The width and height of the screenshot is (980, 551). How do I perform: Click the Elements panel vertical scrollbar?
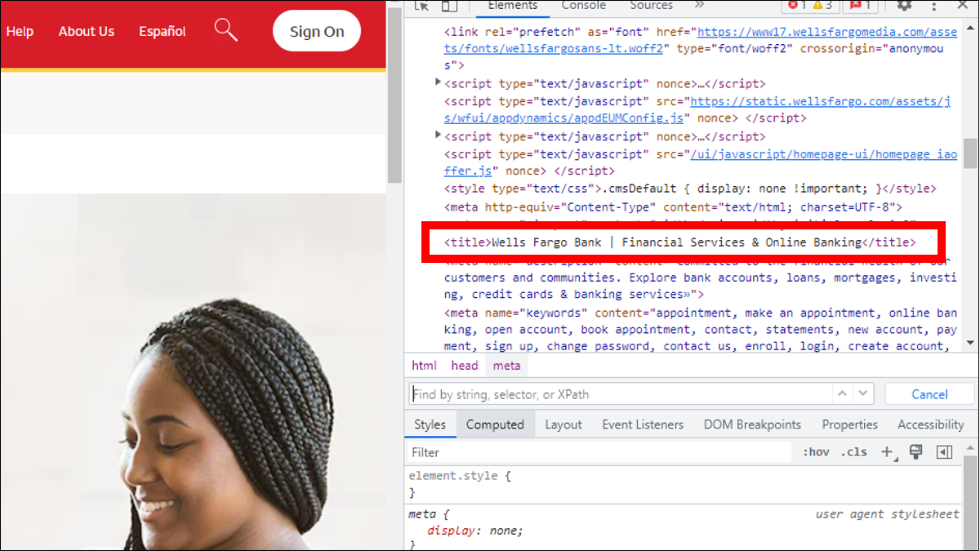click(x=969, y=153)
